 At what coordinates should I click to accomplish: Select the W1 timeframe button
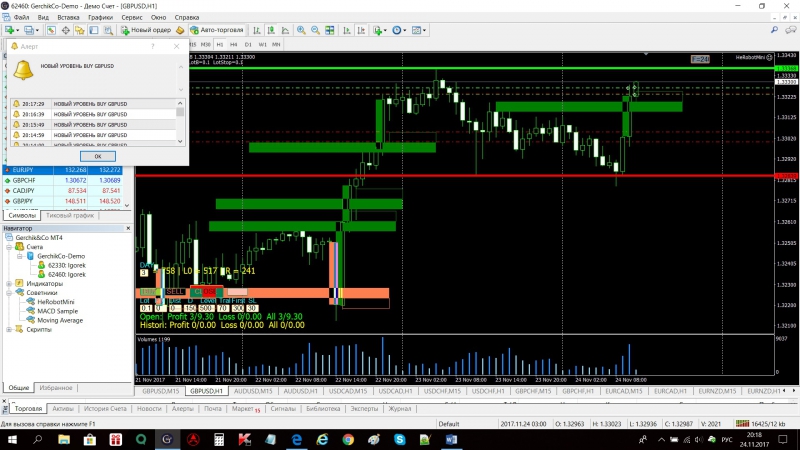click(262, 44)
